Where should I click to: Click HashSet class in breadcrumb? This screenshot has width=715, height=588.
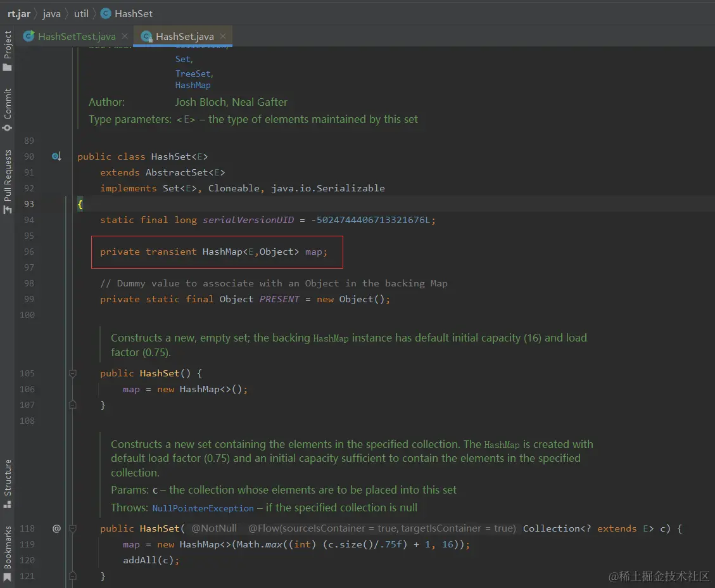pyautogui.click(x=127, y=14)
